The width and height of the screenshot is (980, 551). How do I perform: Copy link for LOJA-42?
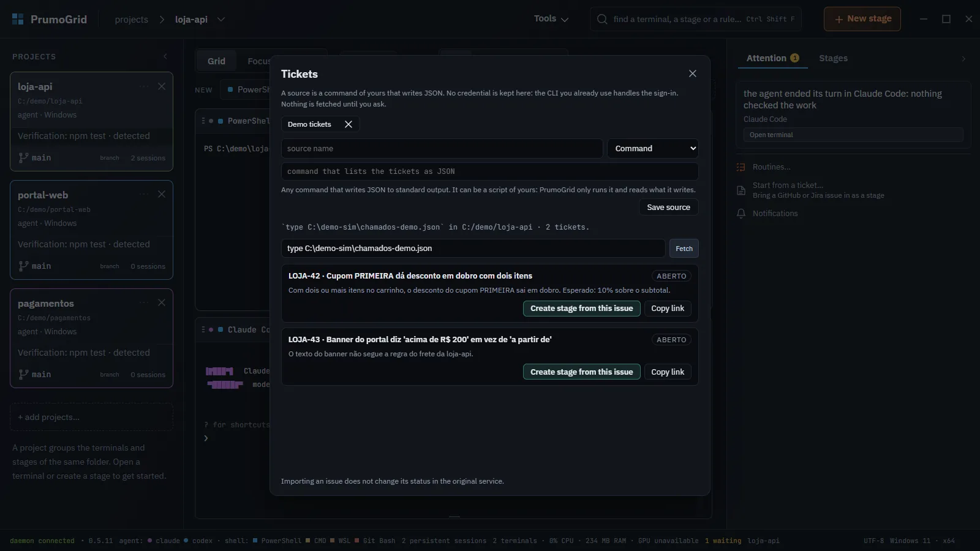(x=668, y=309)
